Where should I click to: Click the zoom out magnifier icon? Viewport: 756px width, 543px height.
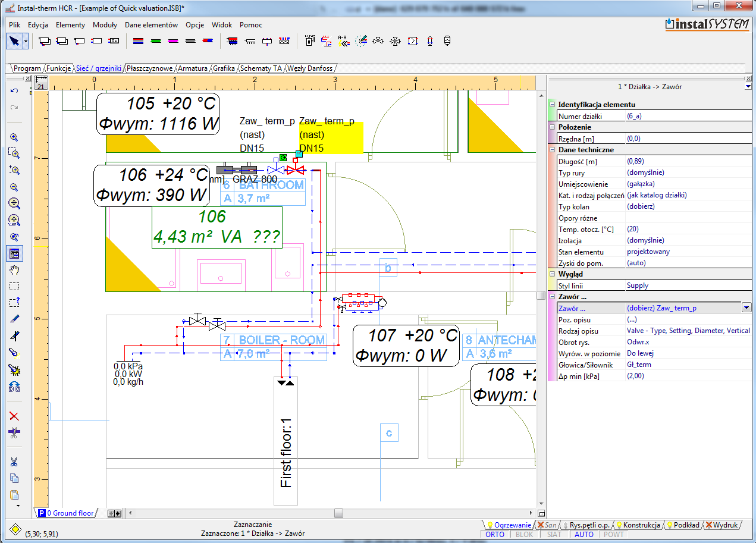(14, 187)
